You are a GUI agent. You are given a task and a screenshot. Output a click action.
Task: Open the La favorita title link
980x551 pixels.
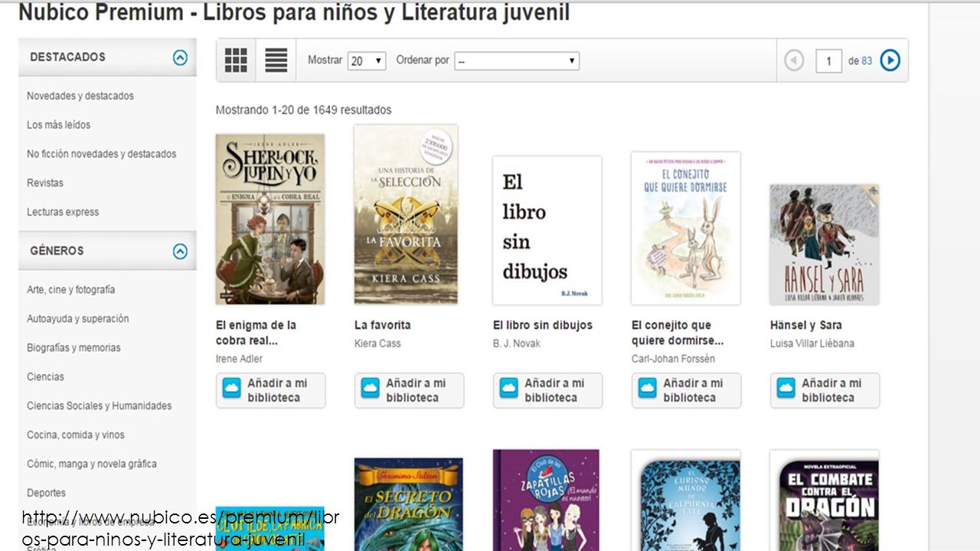click(383, 325)
